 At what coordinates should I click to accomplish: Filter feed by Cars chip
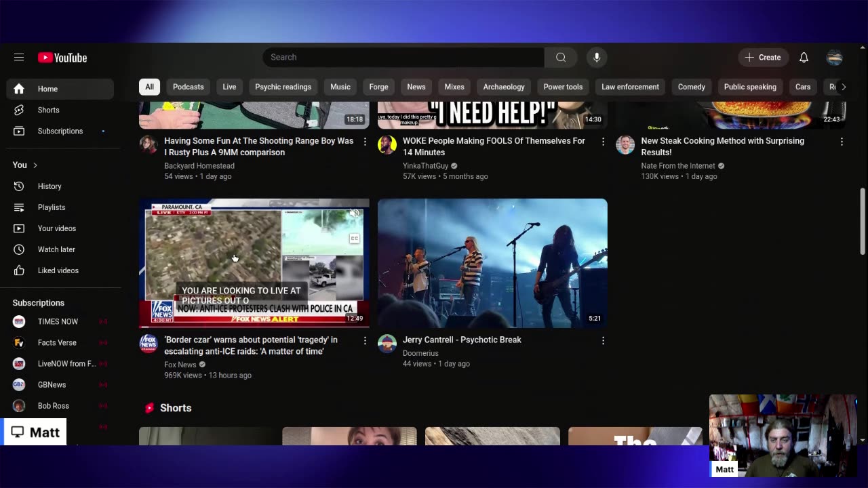(803, 87)
